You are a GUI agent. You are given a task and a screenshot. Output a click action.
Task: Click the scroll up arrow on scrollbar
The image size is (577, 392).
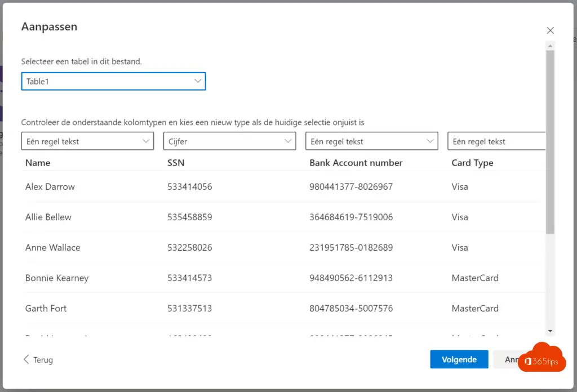click(551, 45)
